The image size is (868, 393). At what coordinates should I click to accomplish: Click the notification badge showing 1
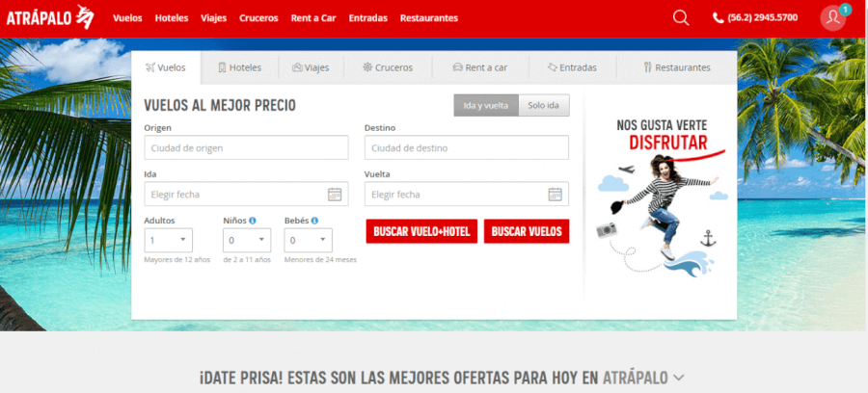point(845,10)
